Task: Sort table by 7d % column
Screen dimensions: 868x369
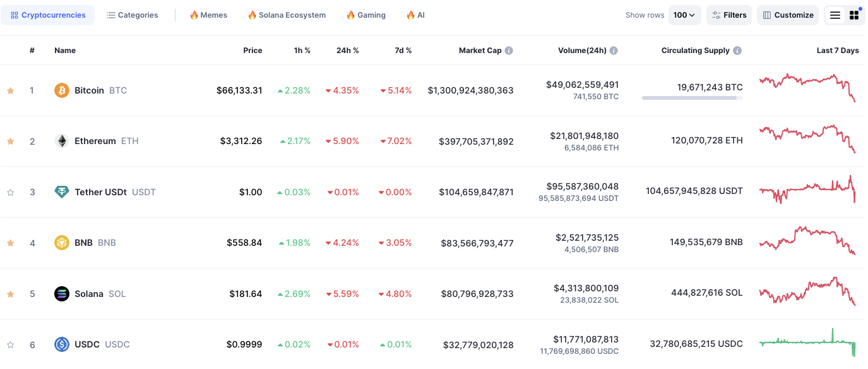Action: (403, 51)
